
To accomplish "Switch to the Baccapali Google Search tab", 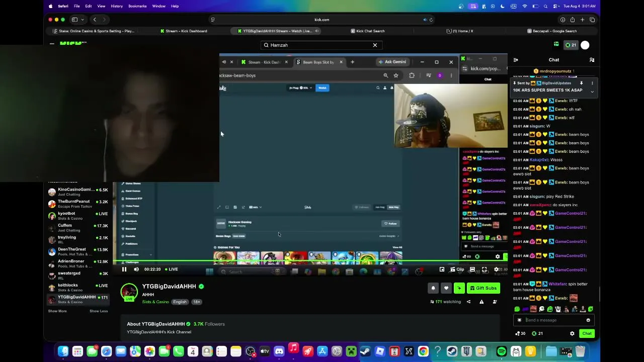I will tap(552, 31).
